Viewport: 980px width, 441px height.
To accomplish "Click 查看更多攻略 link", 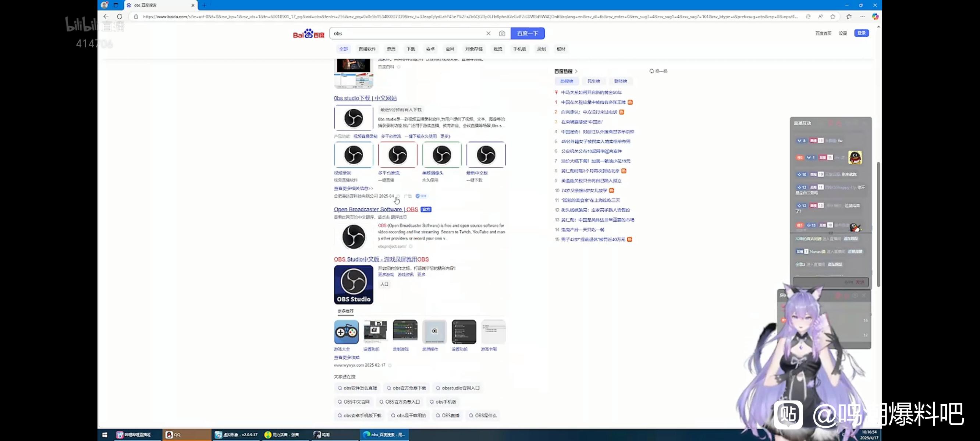I will (x=347, y=357).
